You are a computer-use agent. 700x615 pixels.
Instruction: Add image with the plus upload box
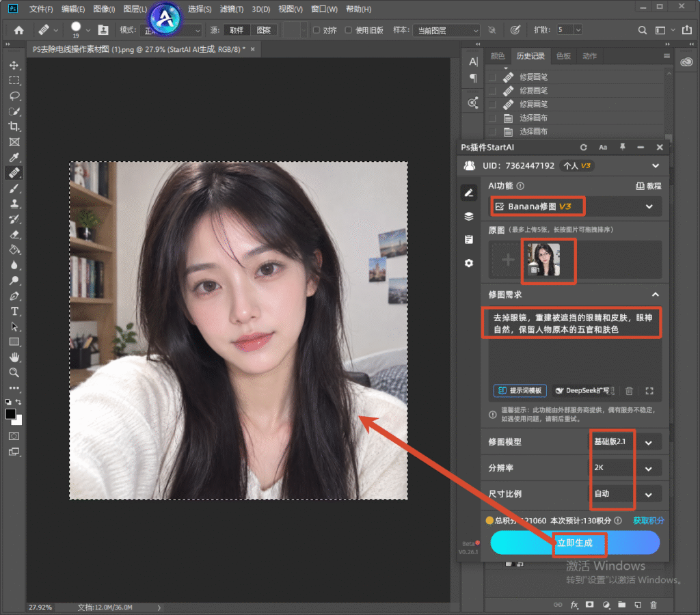508,260
